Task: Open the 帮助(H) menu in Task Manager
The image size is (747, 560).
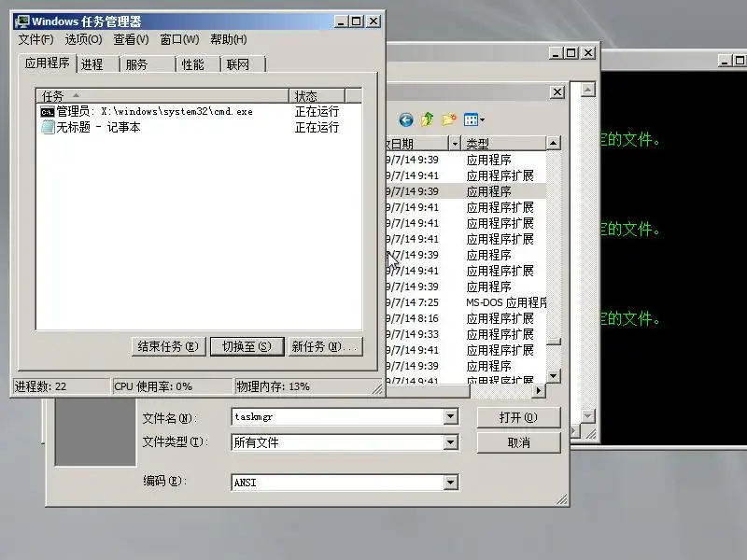Action: click(229, 39)
